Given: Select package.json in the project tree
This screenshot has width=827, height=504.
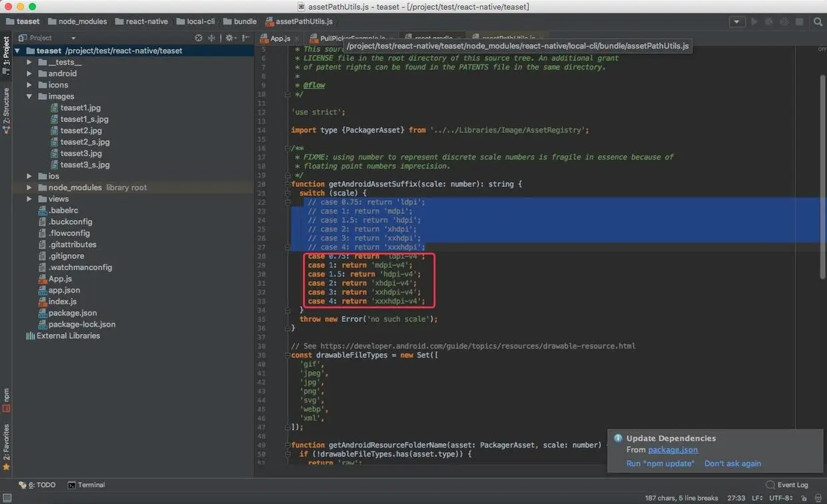Looking at the screenshot, I should point(72,313).
